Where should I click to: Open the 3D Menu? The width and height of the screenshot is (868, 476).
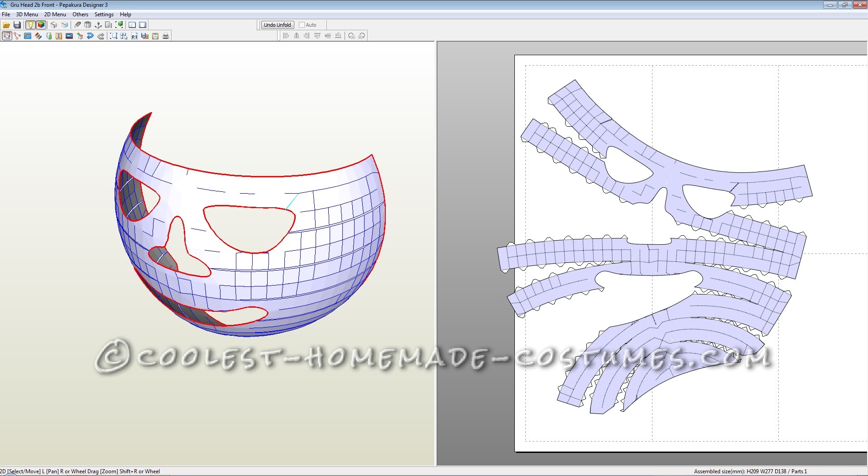click(27, 14)
